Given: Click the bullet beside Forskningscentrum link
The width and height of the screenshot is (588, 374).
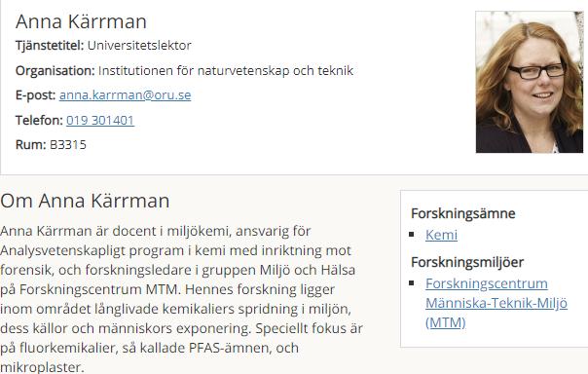Looking at the screenshot, I should tap(412, 282).
